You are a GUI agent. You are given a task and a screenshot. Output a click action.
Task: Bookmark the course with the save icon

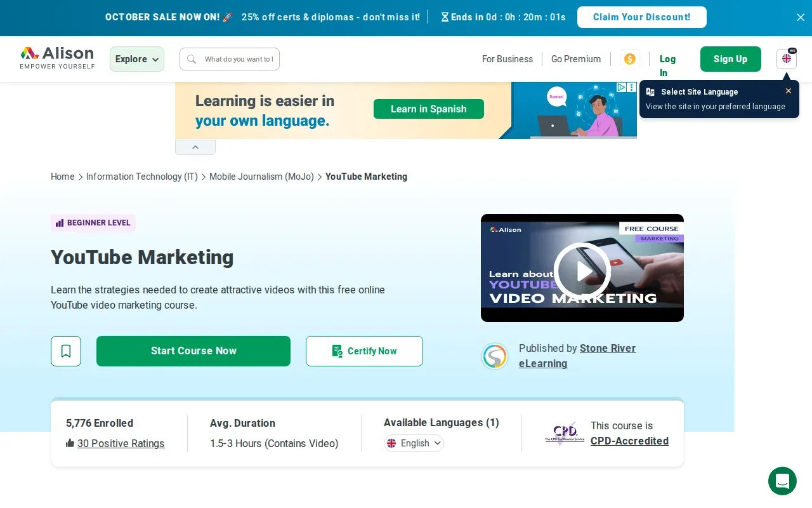tap(66, 351)
